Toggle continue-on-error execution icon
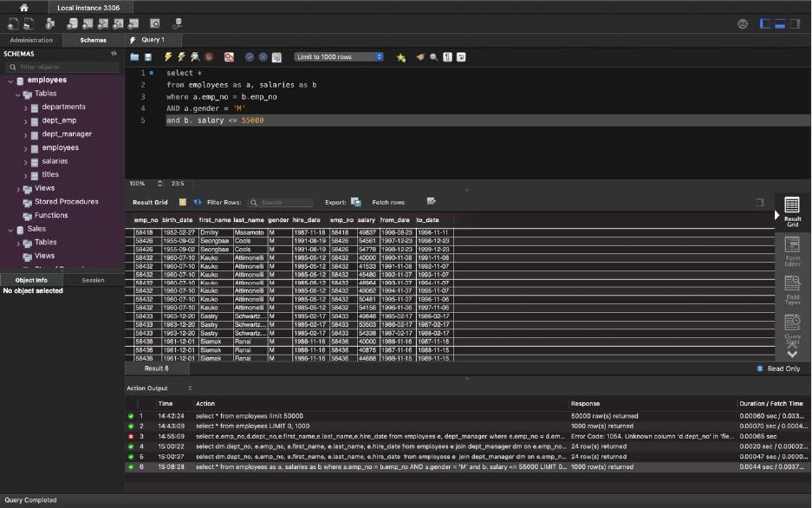The width and height of the screenshot is (812, 508). [229, 57]
